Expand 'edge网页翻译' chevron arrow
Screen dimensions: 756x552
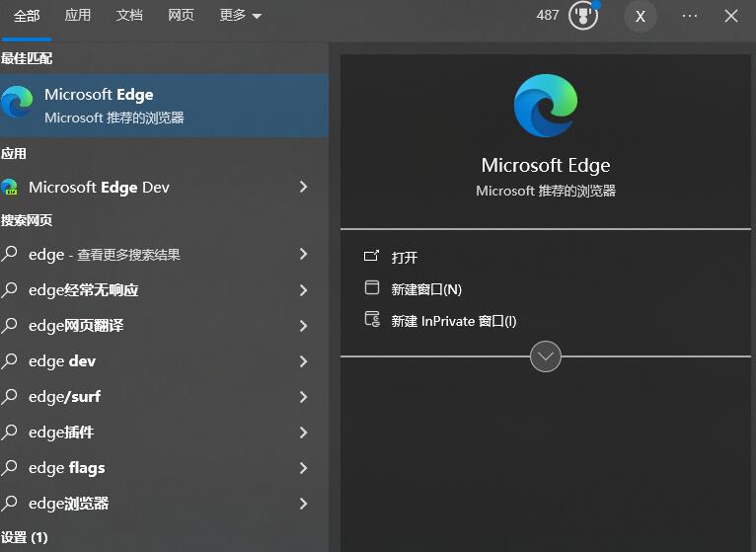(x=303, y=326)
